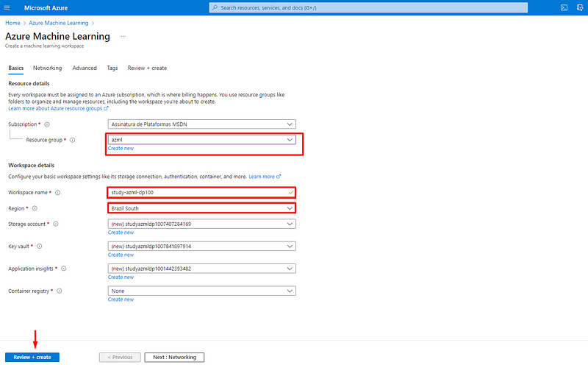Expand the Region dropdown
Screen dimensions: 588x365
tap(290, 208)
